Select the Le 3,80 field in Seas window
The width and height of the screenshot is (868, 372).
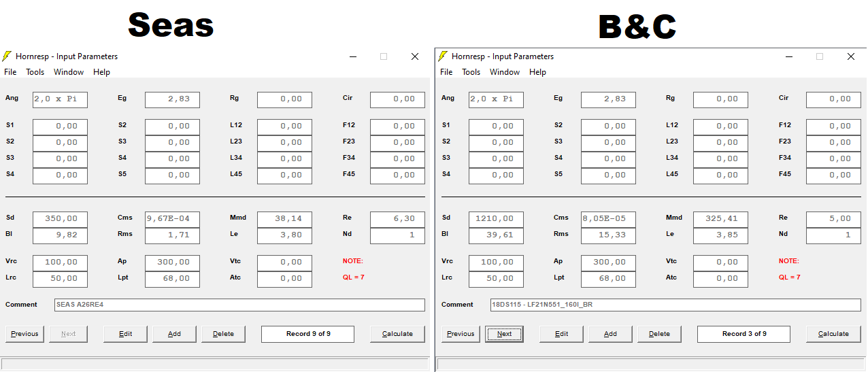(x=284, y=235)
